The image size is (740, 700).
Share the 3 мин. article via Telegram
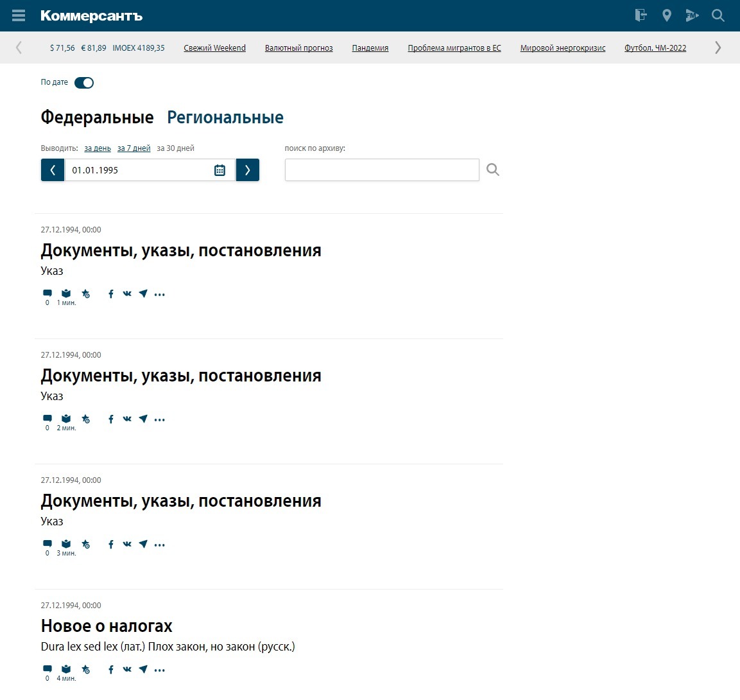(143, 544)
